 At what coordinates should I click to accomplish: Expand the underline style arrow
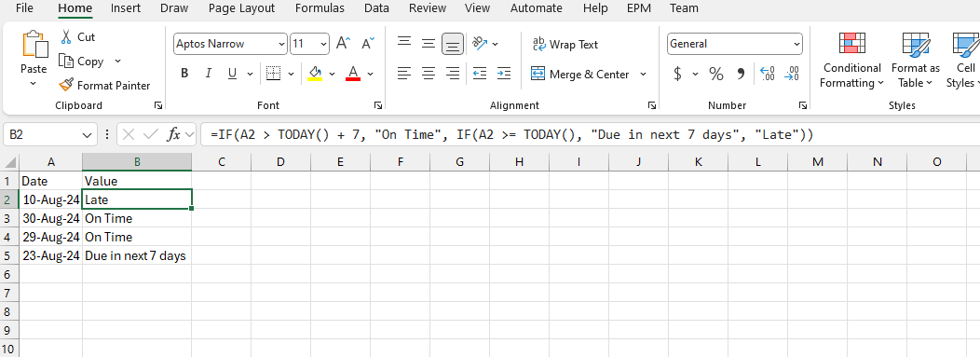coord(250,74)
